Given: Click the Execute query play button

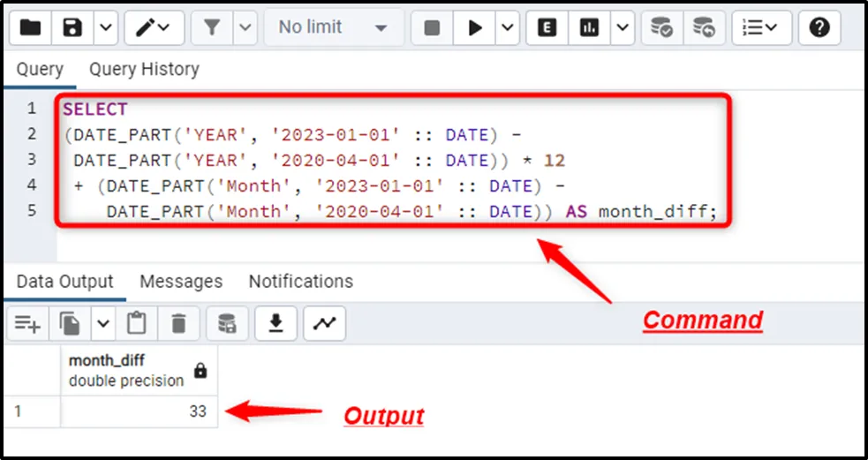Looking at the screenshot, I should 475,28.
